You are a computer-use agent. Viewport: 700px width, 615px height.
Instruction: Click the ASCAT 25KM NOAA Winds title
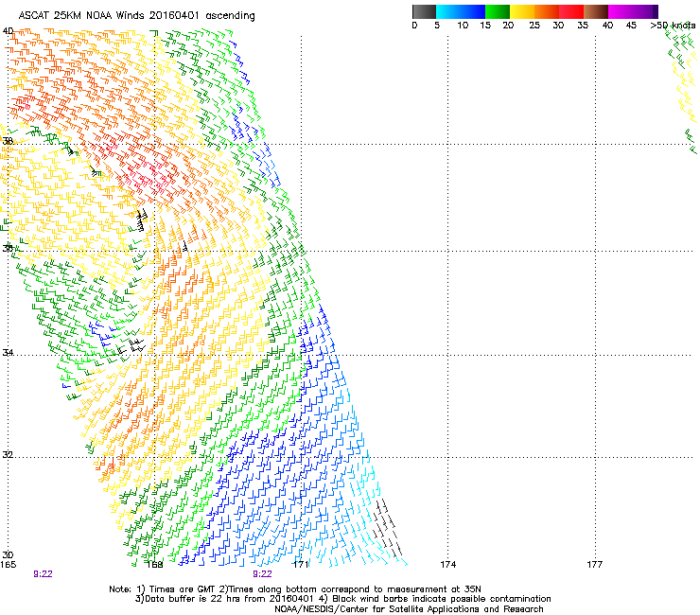[136, 16]
